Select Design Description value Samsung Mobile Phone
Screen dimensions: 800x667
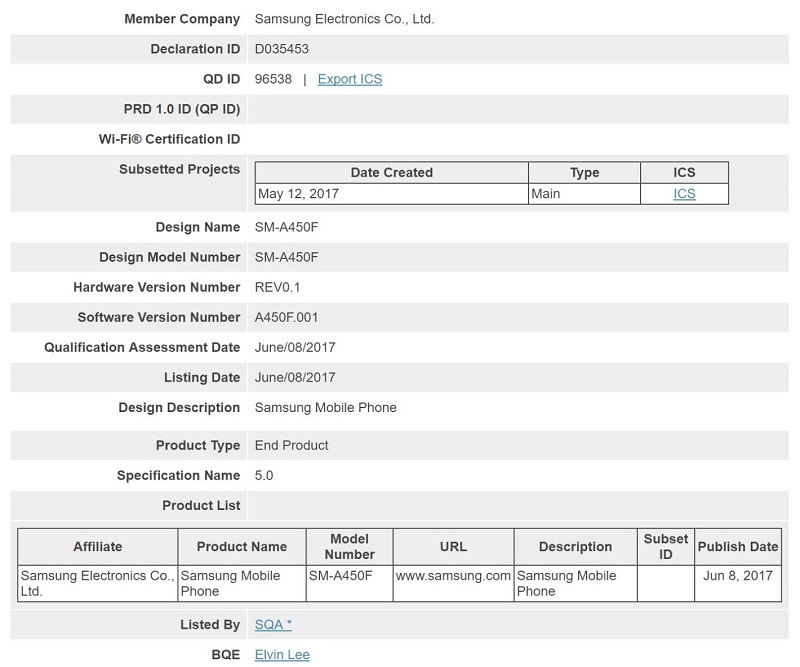point(326,408)
